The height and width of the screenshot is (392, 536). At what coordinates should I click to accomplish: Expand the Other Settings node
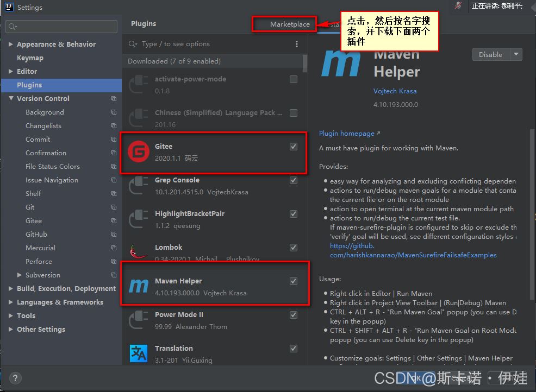pyautogui.click(x=10, y=329)
